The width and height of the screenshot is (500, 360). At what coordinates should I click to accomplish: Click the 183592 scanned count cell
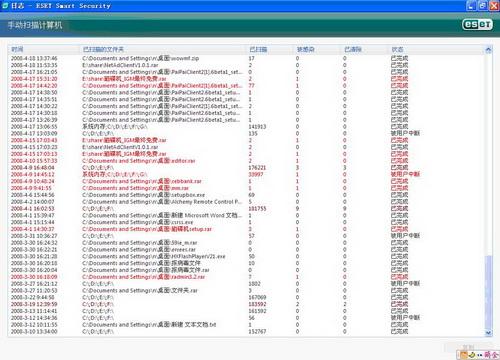[x=257, y=304]
